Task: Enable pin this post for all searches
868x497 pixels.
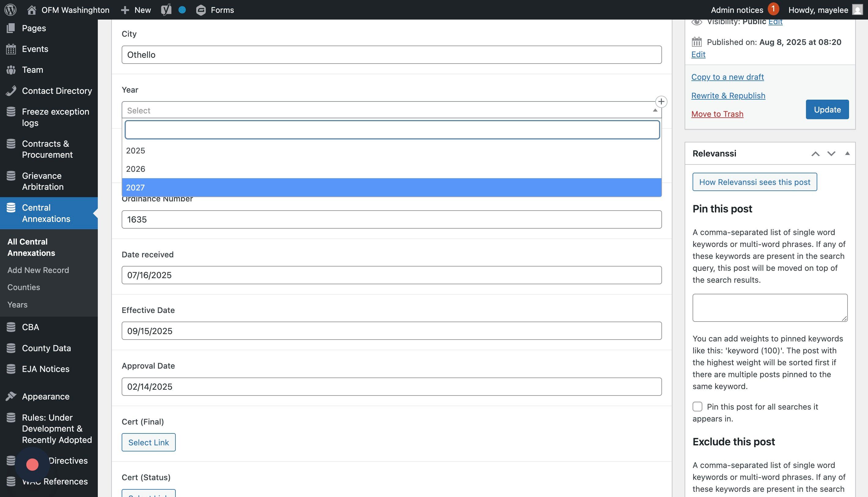Action: coord(697,407)
